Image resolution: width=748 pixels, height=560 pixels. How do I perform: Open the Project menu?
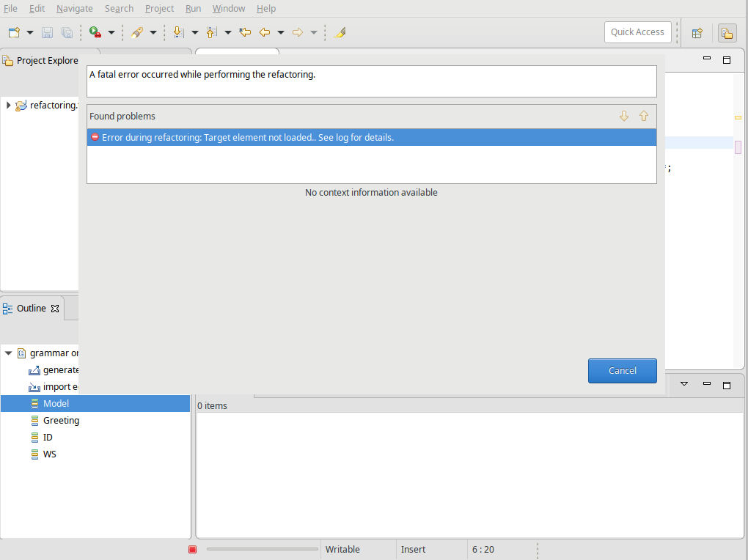[x=159, y=9]
